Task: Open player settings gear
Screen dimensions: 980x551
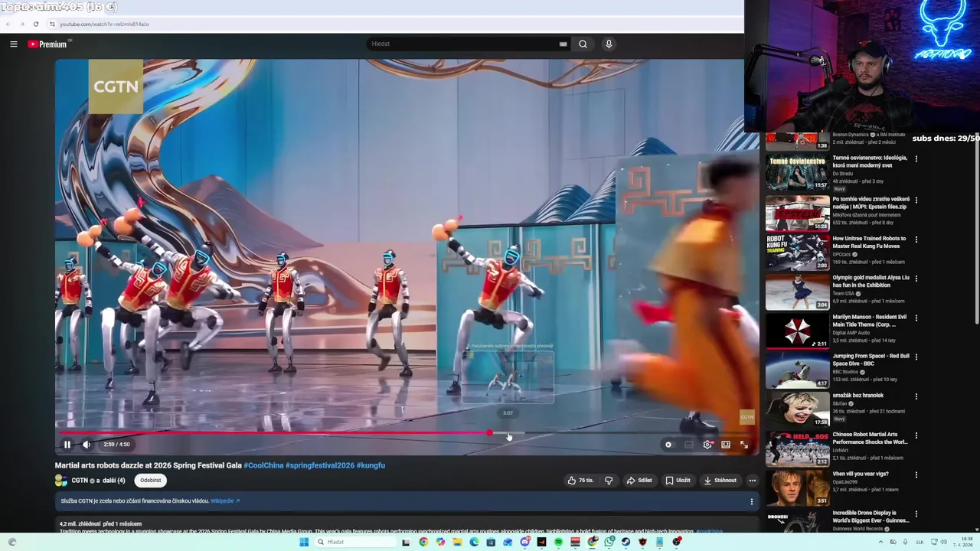Action: click(707, 445)
